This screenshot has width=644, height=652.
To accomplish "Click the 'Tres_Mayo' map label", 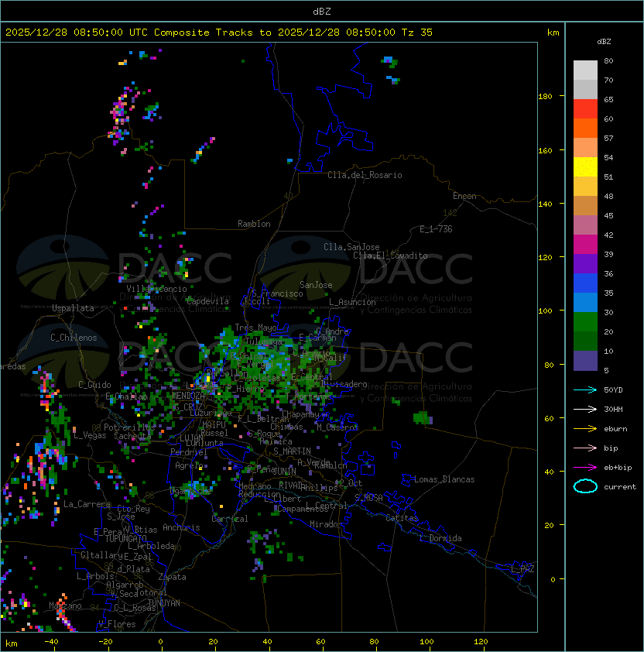I will coord(255,328).
